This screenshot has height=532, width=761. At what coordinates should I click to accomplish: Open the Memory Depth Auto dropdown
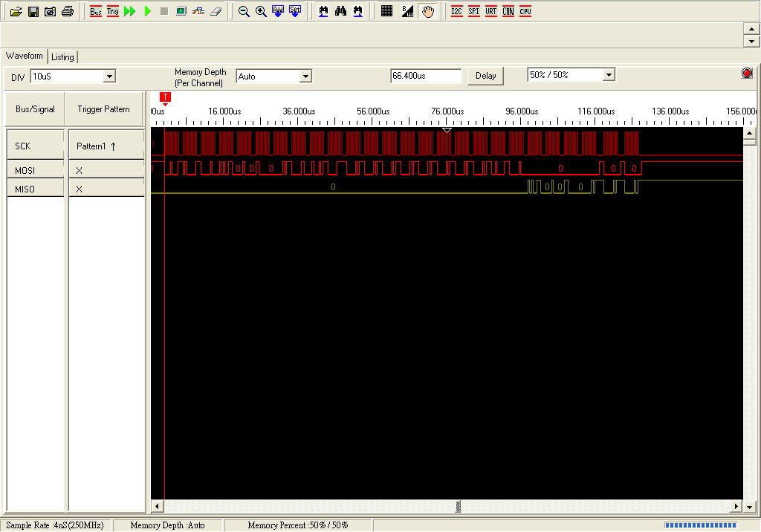pos(305,77)
